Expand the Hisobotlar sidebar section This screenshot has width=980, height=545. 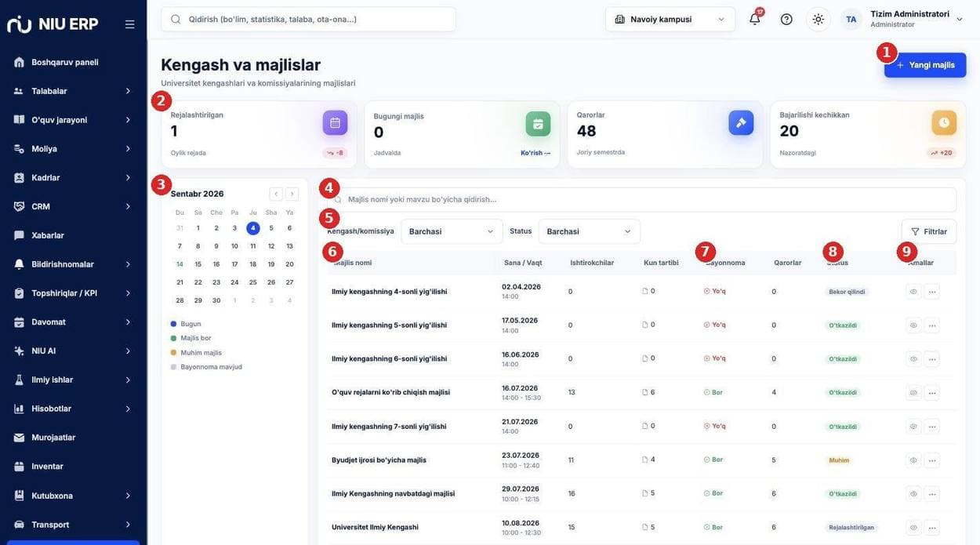tap(73, 409)
